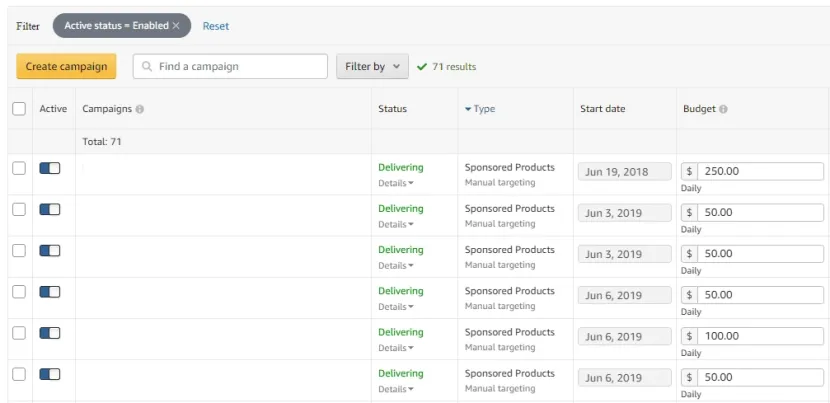830x403 pixels.
Task: Click the magnifier icon in campaign search
Action: tap(148, 67)
